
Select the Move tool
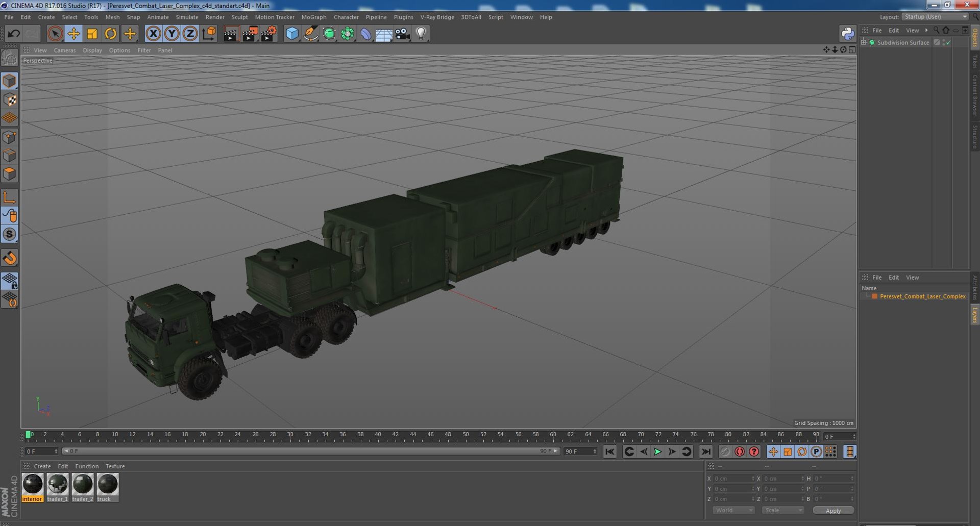click(73, 34)
